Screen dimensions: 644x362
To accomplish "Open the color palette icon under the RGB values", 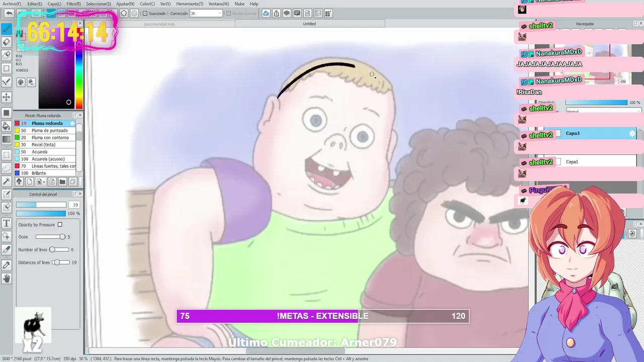I will (21, 82).
